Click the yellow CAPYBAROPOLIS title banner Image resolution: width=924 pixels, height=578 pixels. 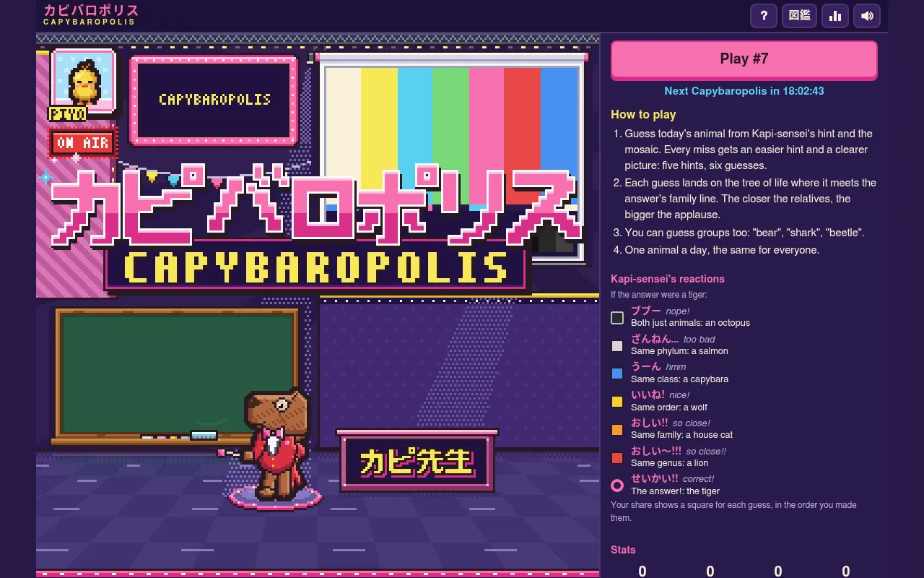pos(316,267)
